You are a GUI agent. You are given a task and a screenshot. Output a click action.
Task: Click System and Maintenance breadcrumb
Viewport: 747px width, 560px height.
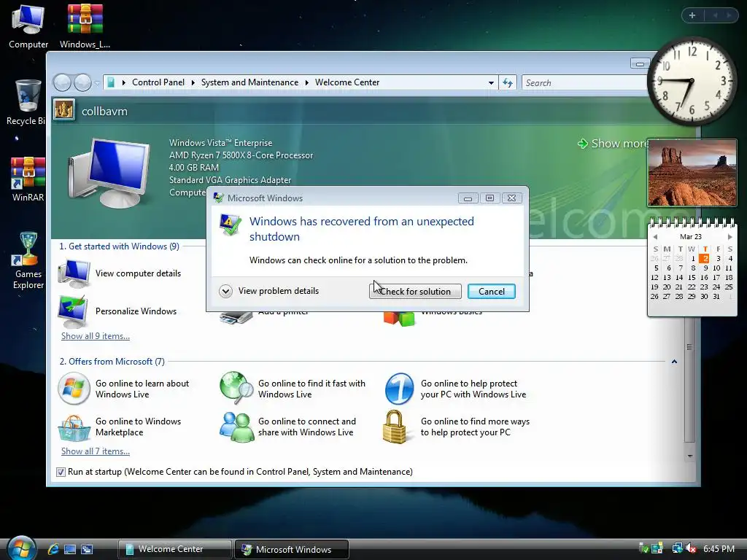249,82
